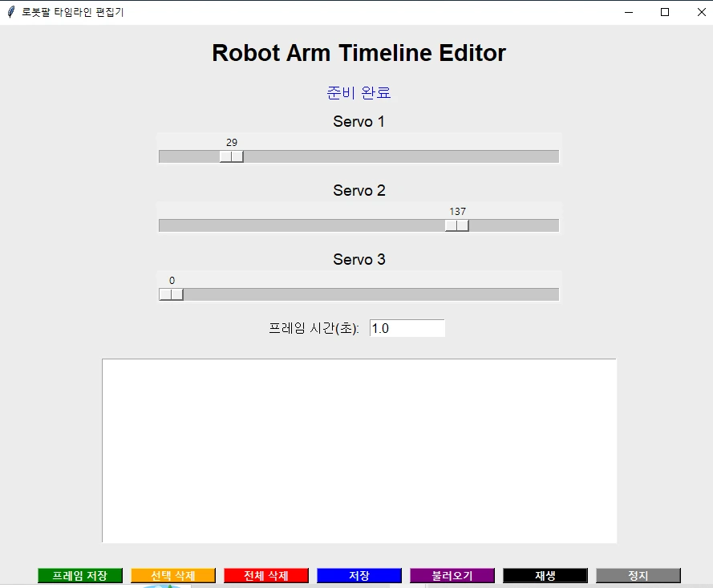This screenshot has width=713, height=588.
Task: Click the orange 선택 삭제 button
Action: 173,575
